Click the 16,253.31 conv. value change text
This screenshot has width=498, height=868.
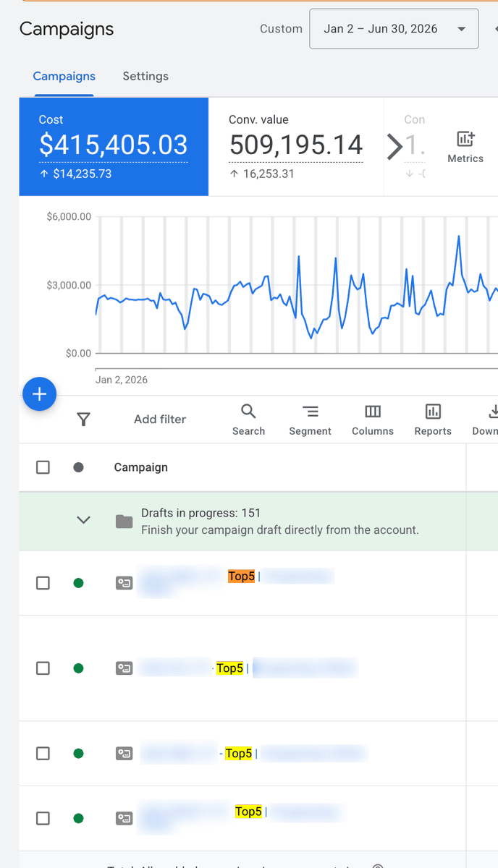click(267, 174)
